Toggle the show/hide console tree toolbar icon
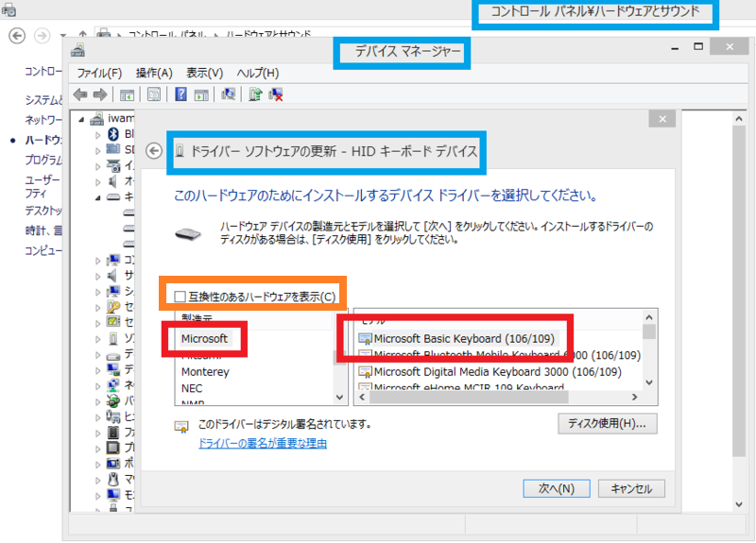The width and height of the screenshot is (756, 543). pos(127,95)
